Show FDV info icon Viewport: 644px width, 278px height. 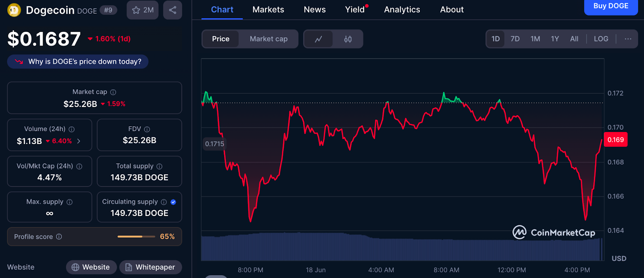(147, 129)
